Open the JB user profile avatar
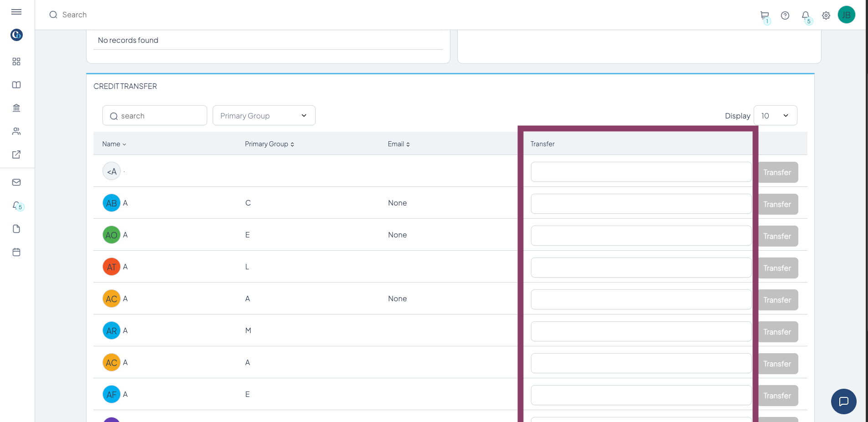Viewport: 868px width, 422px height. coord(847,15)
